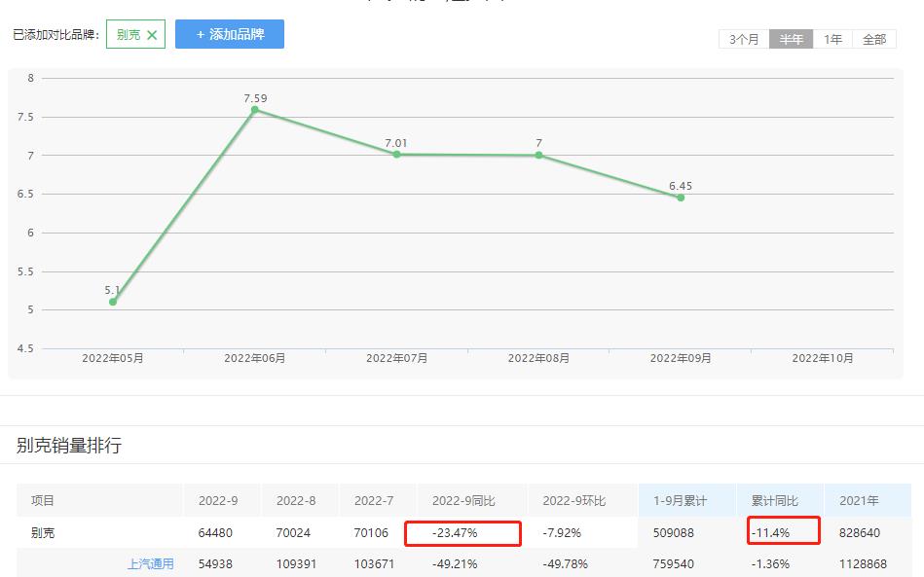Click the 2022年07月 data point 7.01

point(396,155)
